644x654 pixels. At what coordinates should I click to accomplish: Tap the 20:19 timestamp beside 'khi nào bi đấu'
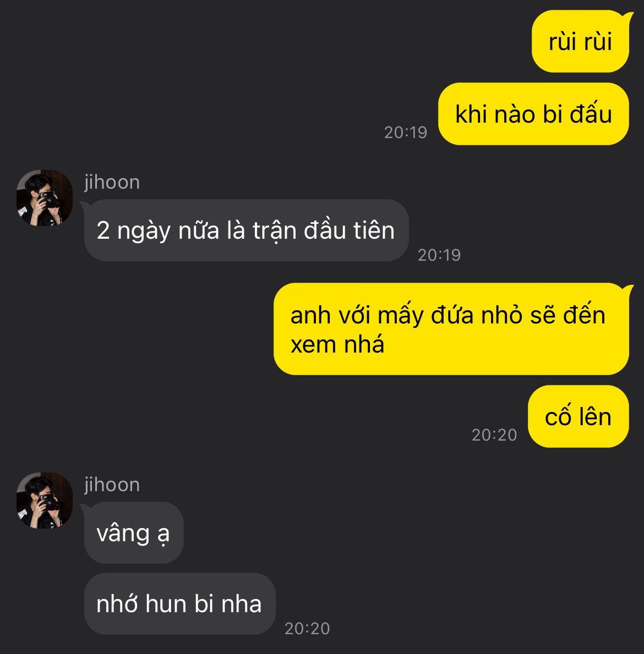(405, 133)
